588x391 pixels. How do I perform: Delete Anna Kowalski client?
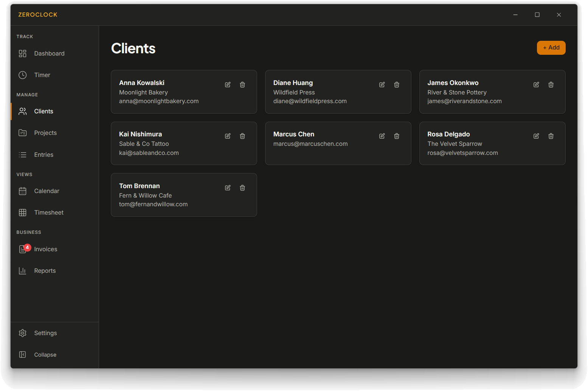(242, 85)
